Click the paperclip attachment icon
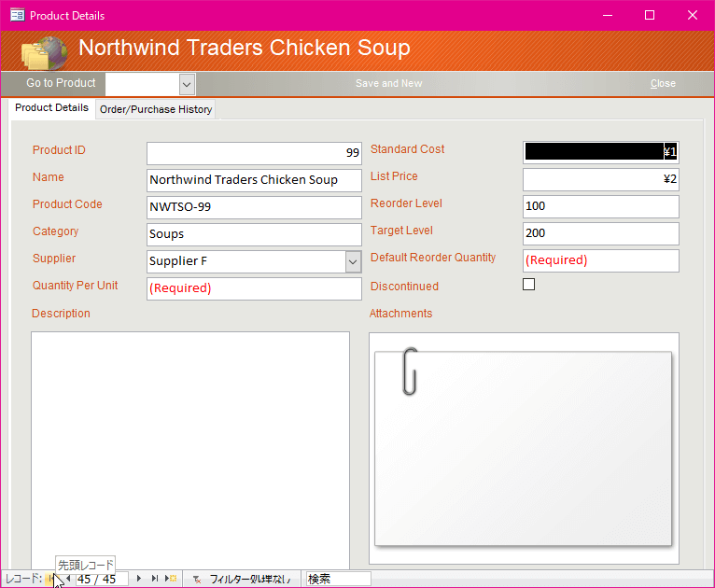This screenshot has height=588, width=715. 410,371
